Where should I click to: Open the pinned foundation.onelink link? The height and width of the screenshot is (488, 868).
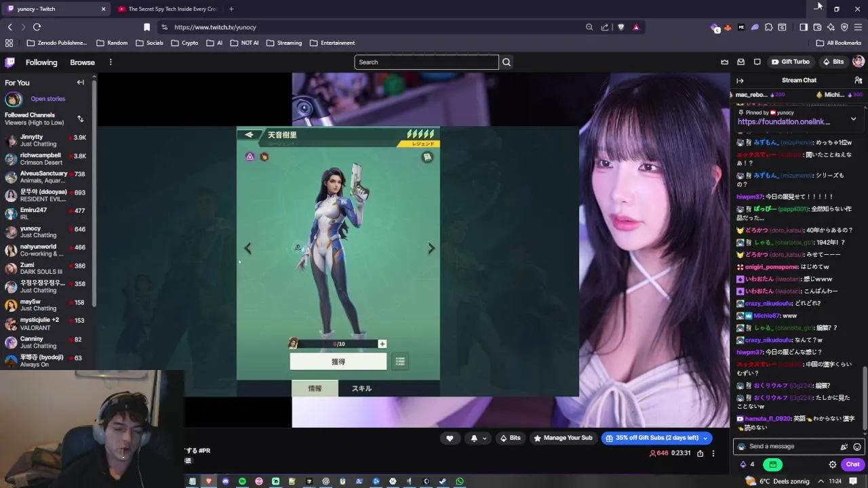point(783,122)
